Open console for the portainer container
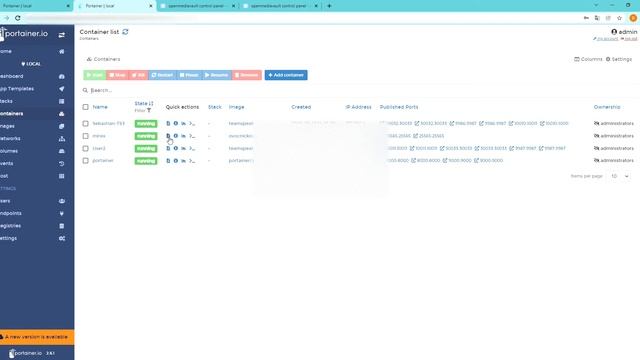This screenshot has width=640, height=360. click(x=192, y=161)
